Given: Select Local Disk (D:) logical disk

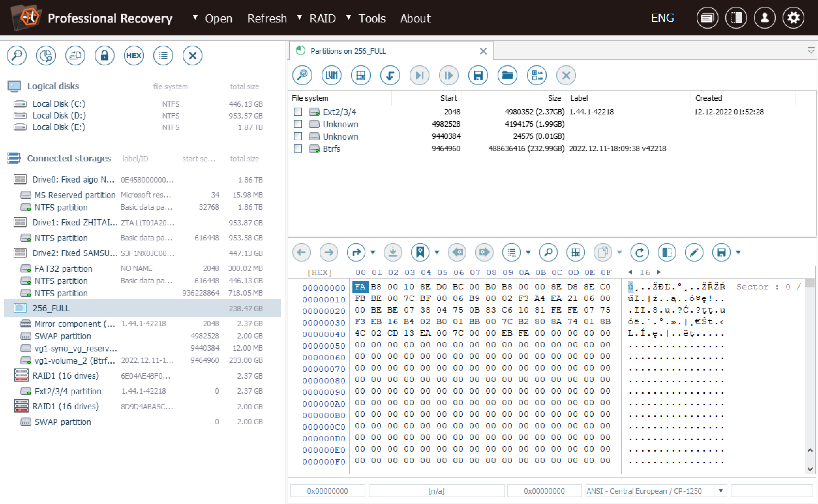Looking at the screenshot, I should (138, 115).
